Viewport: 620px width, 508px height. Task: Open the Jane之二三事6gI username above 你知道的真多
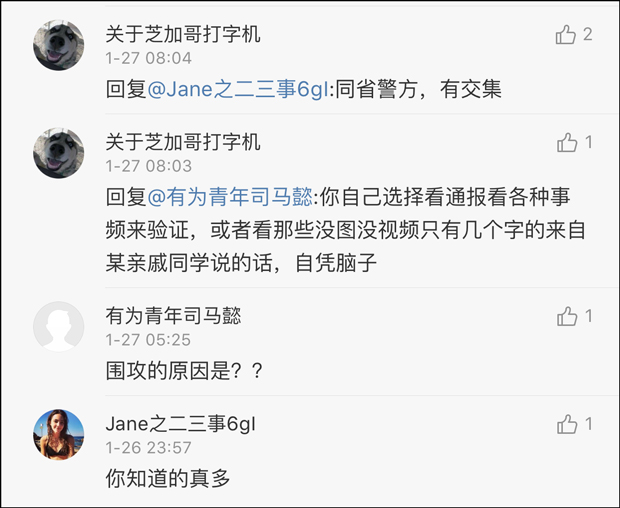coord(181,424)
